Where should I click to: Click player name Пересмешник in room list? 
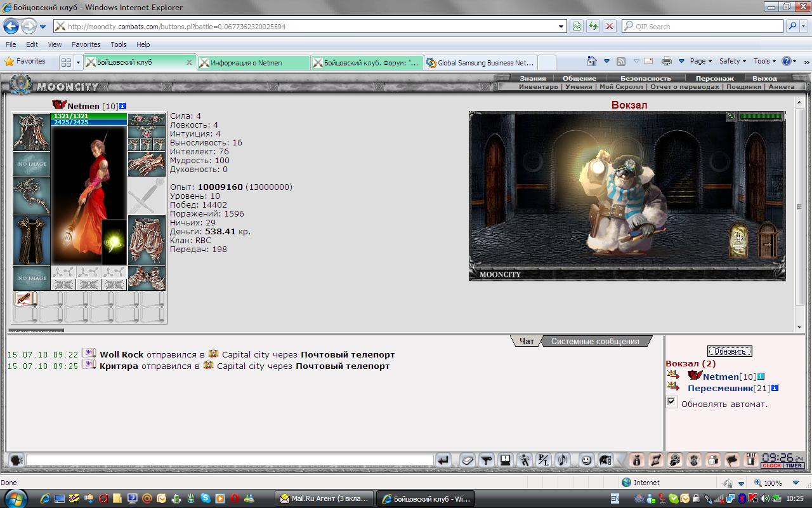pyautogui.click(x=720, y=388)
